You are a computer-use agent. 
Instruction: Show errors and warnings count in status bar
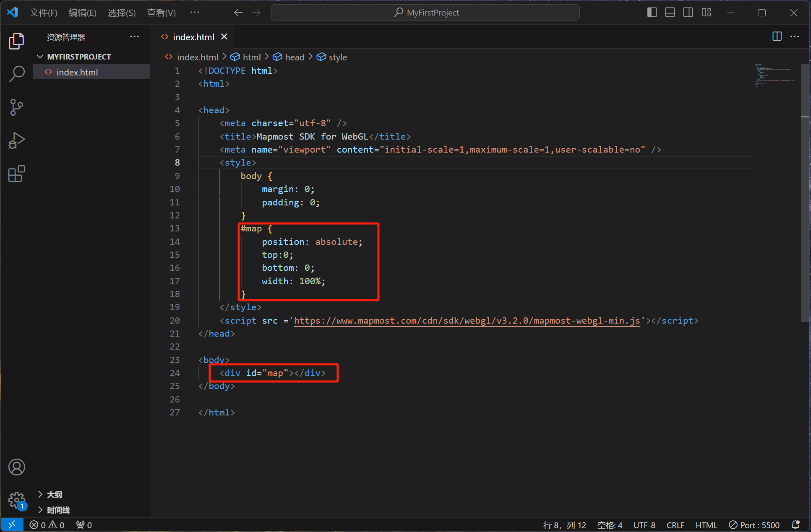pos(47,525)
